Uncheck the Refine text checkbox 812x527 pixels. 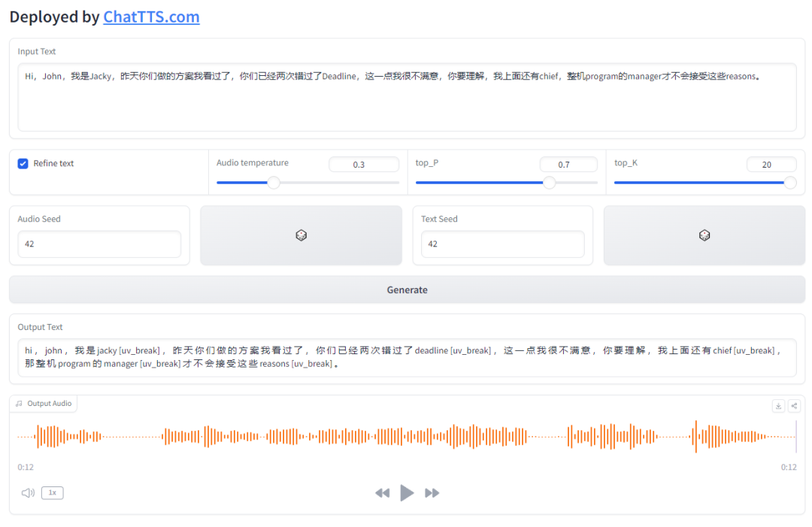tap(23, 164)
